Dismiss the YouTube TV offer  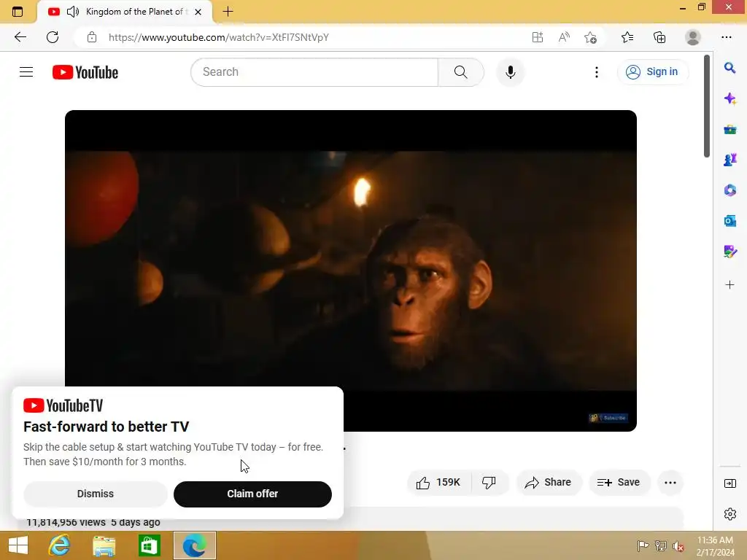coord(96,494)
